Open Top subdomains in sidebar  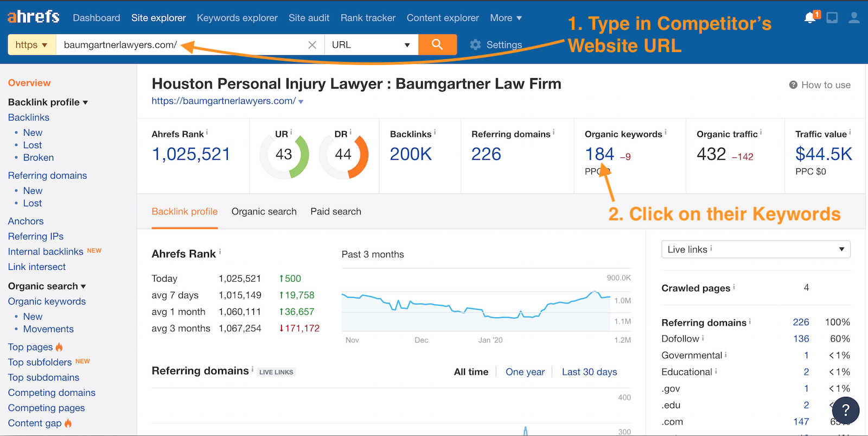point(43,377)
